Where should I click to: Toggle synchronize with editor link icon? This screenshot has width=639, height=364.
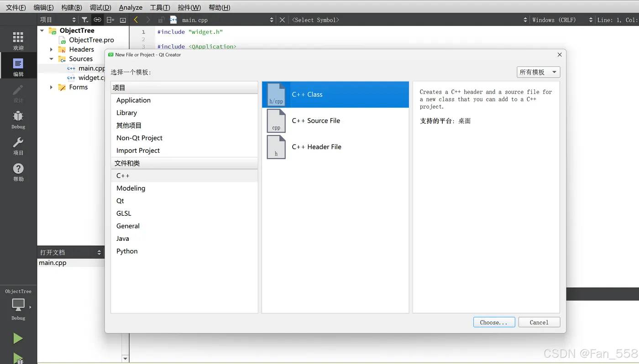click(x=97, y=20)
